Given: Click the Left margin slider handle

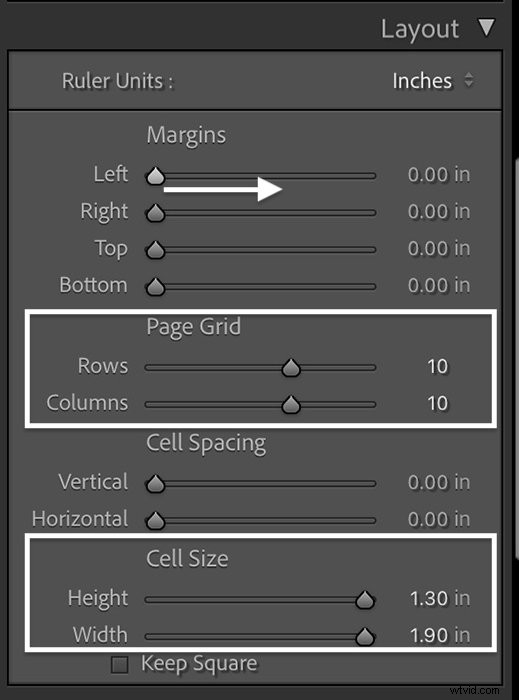Looking at the screenshot, I should 155,176.
